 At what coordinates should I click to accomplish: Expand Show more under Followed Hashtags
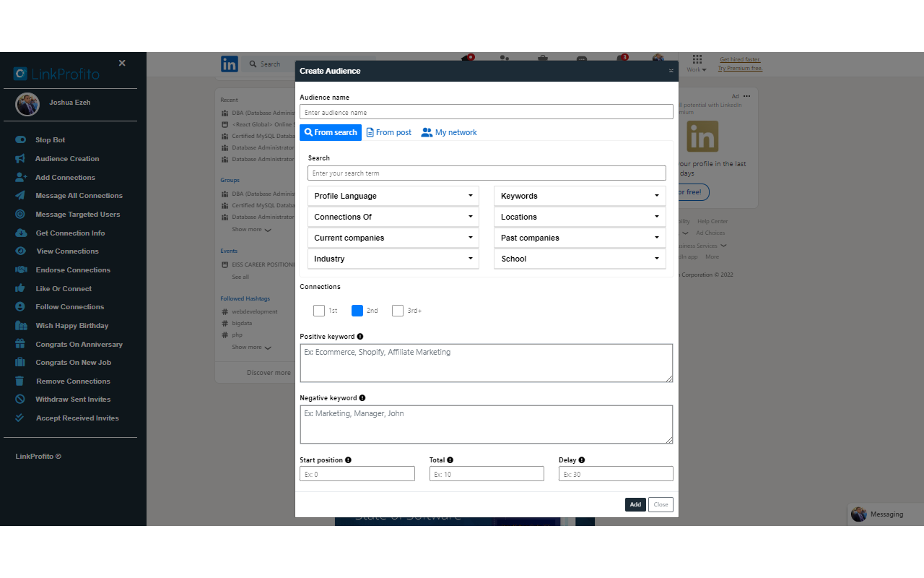[251, 348]
